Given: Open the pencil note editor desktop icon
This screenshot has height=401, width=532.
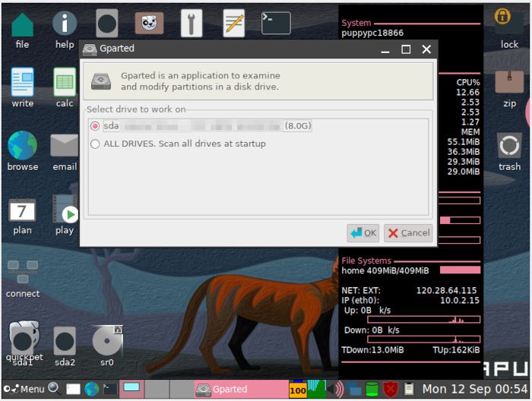Looking at the screenshot, I should pos(234,23).
